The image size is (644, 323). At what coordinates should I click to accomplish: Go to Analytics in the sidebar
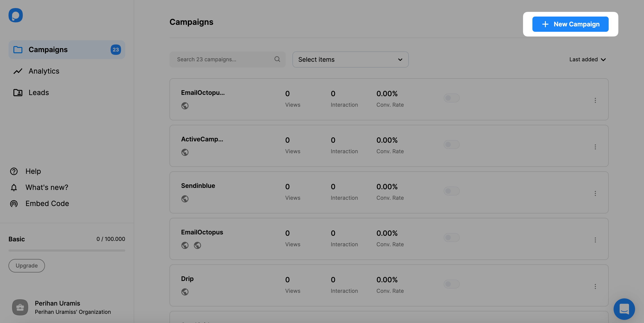(x=44, y=71)
